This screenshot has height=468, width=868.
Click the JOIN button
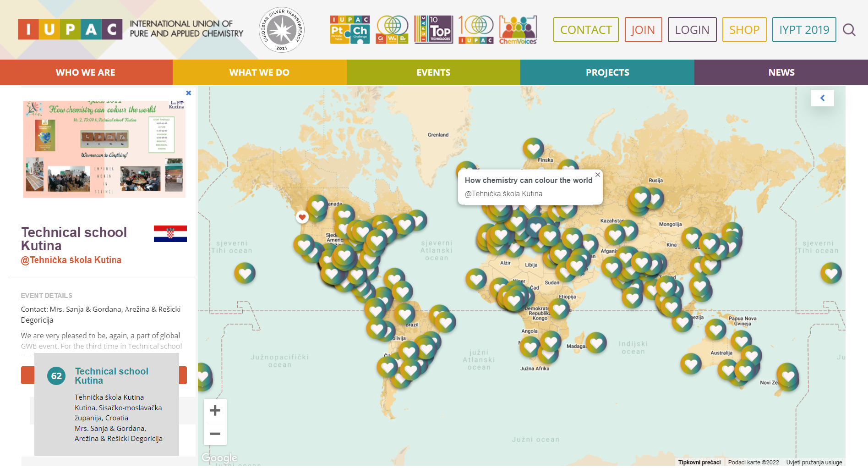[643, 30]
